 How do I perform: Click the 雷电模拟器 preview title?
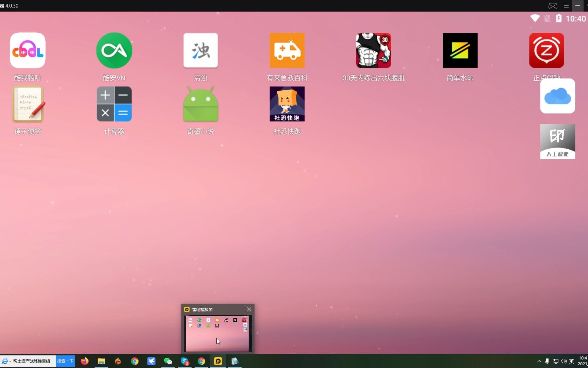point(202,309)
